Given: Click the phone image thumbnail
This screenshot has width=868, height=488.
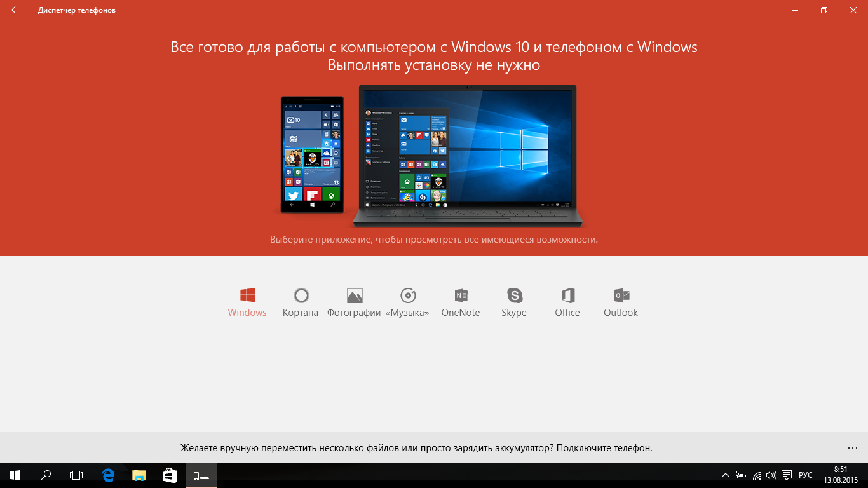Looking at the screenshot, I should 312,154.
